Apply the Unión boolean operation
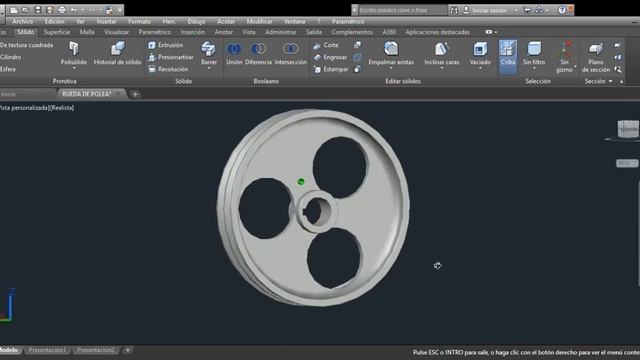This screenshot has width=640, height=360. click(234, 53)
